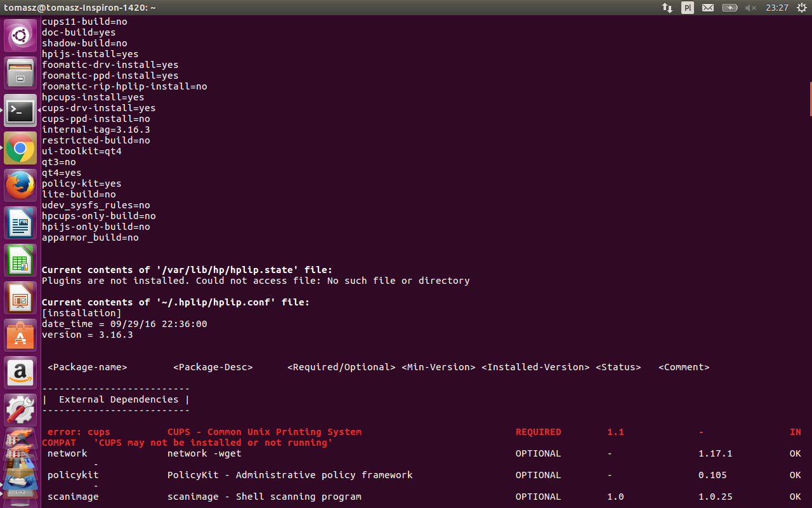
Task: Click the 'foomatic-rip-hplip-install=no' line
Action: 124,86
